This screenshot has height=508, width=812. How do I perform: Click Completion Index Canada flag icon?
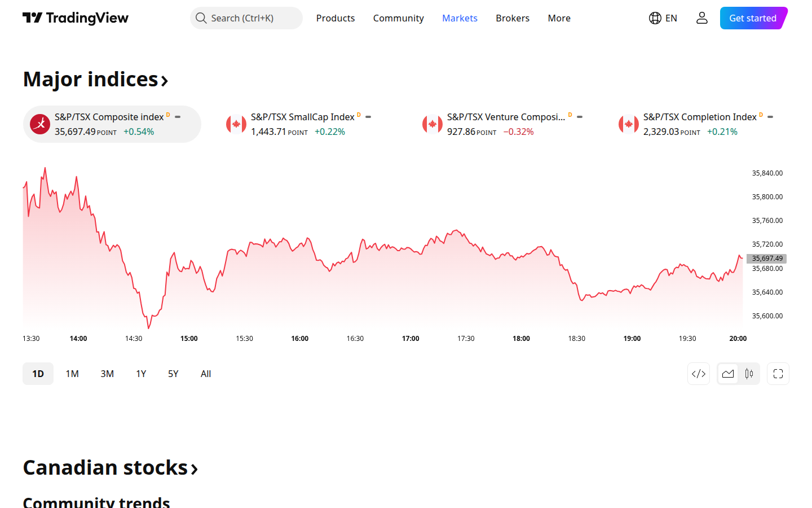pyautogui.click(x=629, y=124)
